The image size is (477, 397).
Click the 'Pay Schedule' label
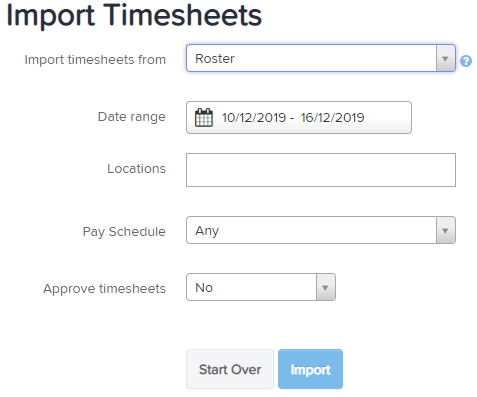click(x=124, y=232)
